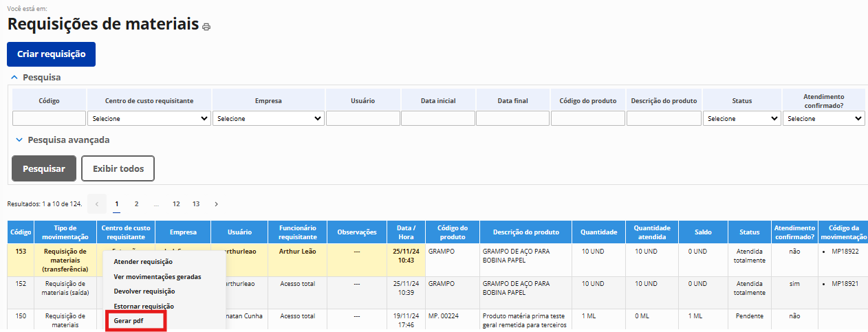Choose Devolver requisição menu entry
The width and height of the screenshot is (868, 332).
[x=144, y=291]
